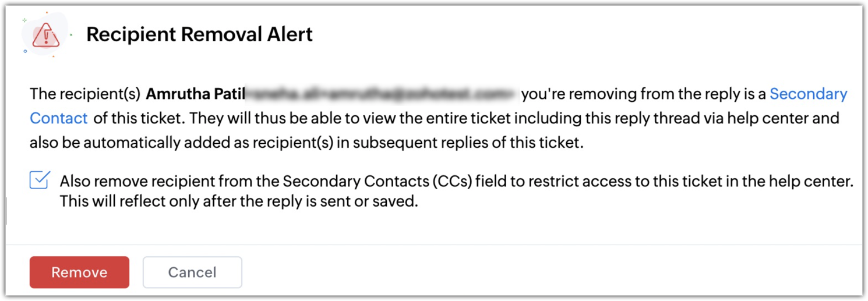
Task: Click 'Also remove recipient from the Secondary Contacts' label
Action: click(x=245, y=182)
